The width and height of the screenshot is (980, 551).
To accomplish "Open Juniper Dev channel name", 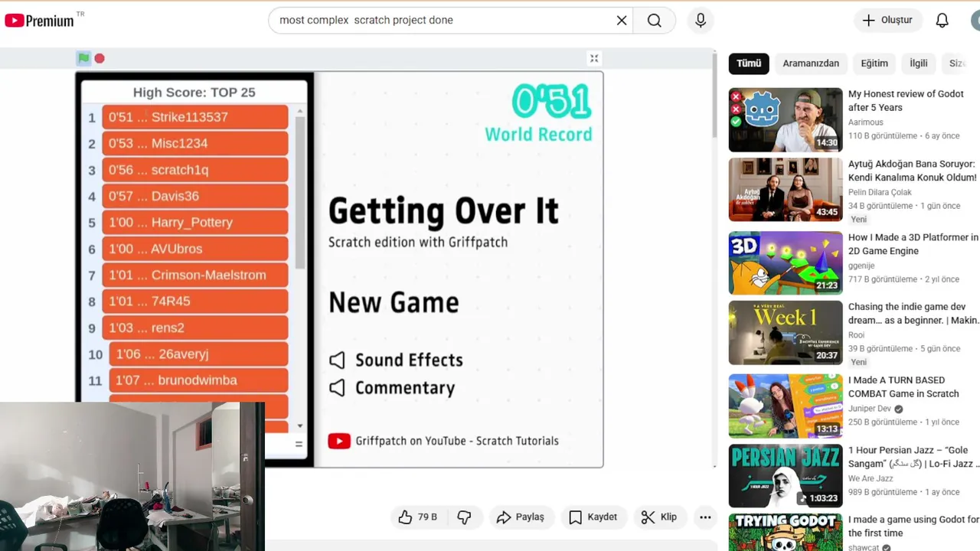I will point(870,409).
